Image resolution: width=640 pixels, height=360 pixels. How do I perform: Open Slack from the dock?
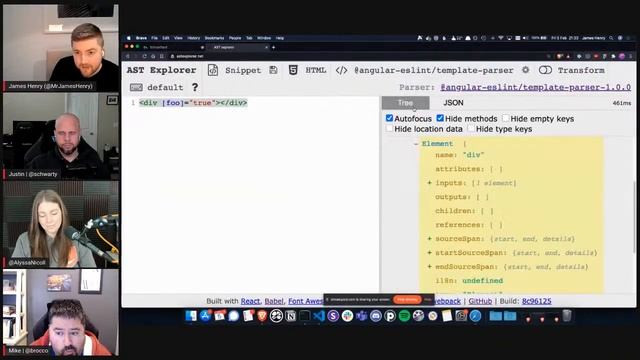[347, 316]
